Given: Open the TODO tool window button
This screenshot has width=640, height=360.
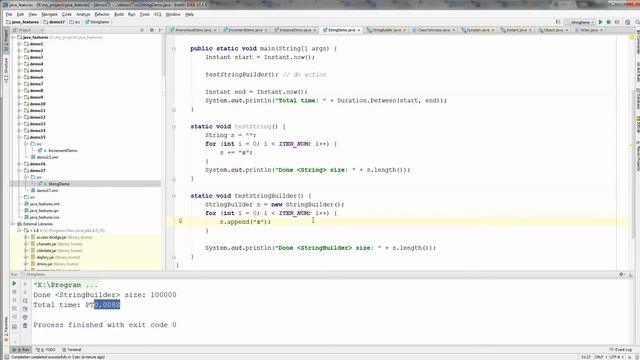Looking at the screenshot, I should [46, 350].
